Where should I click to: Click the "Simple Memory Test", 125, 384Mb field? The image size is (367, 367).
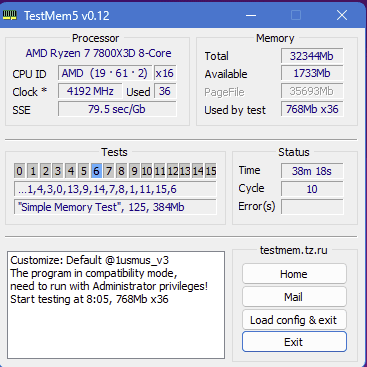point(115,207)
